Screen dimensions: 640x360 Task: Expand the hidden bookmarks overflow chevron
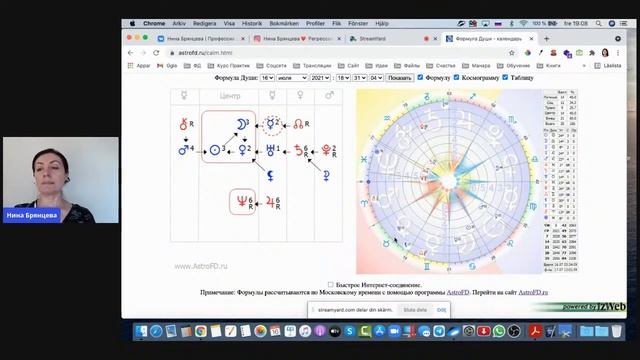[584, 66]
